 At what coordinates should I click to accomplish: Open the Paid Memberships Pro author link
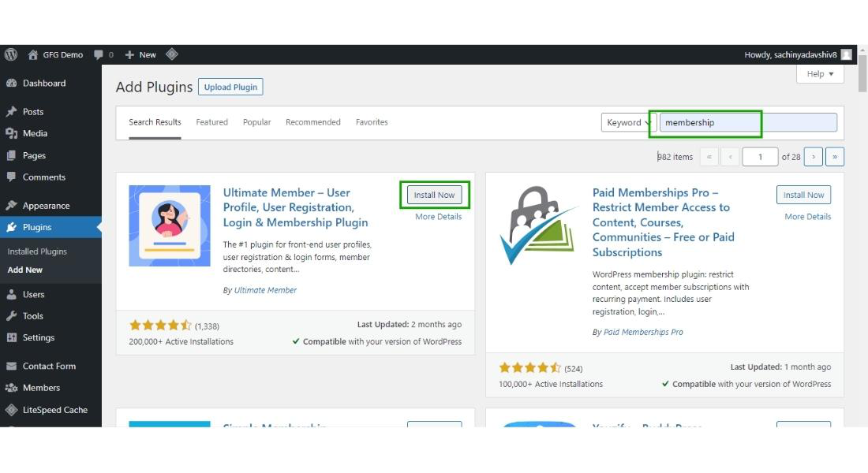click(642, 332)
